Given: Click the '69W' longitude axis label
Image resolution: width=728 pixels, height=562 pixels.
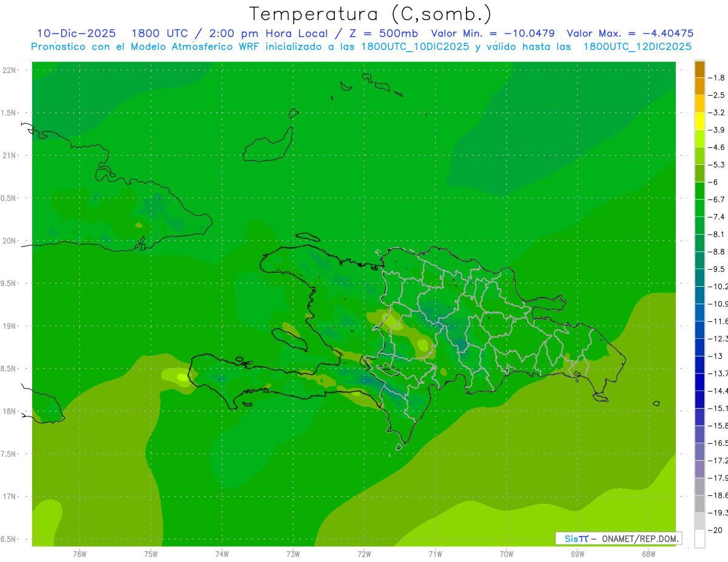Looking at the screenshot, I should click(578, 554).
